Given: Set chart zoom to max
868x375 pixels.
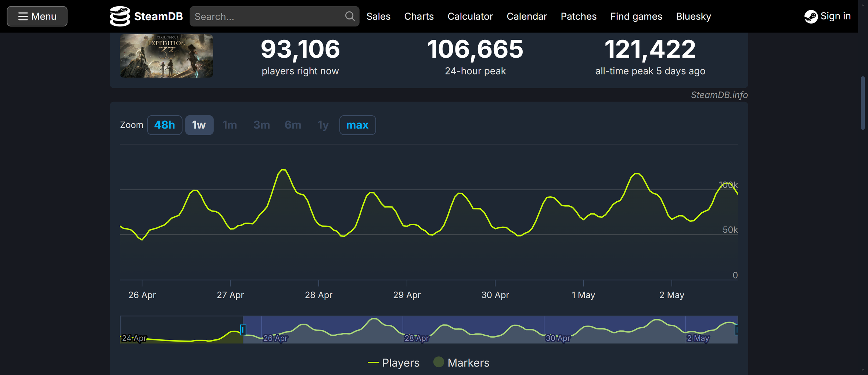Looking at the screenshot, I should pyautogui.click(x=357, y=125).
